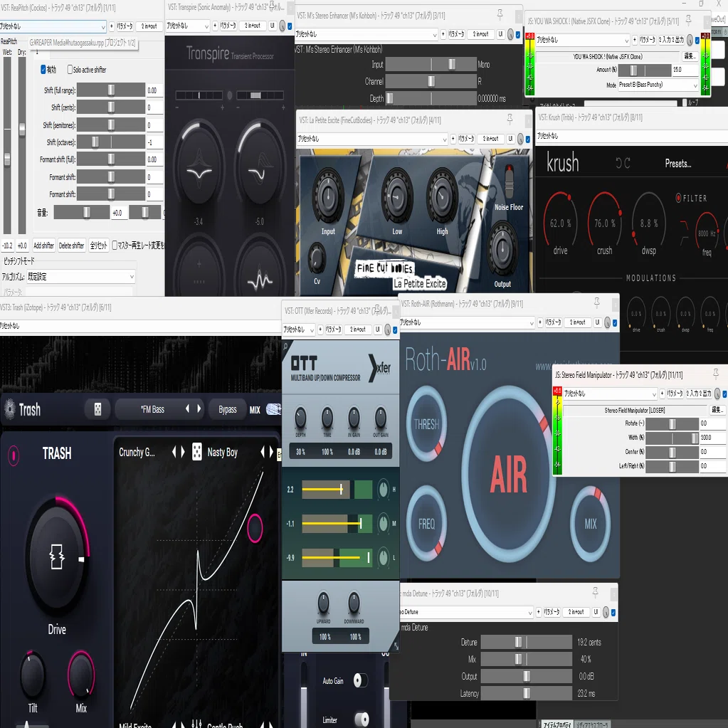Toggle mda Detune FX enable checkbox
The height and width of the screenshot is (728, 728).
[x=613, y=613]
